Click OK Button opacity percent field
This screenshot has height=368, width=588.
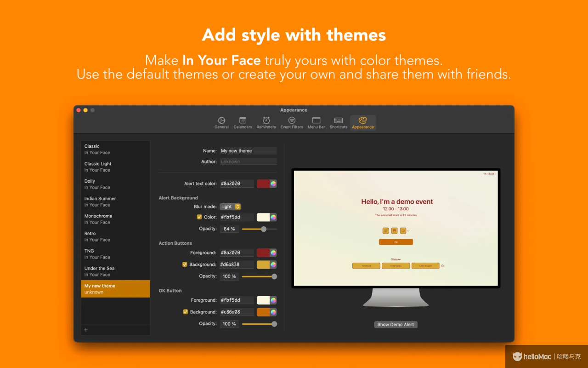coord(229,324)
